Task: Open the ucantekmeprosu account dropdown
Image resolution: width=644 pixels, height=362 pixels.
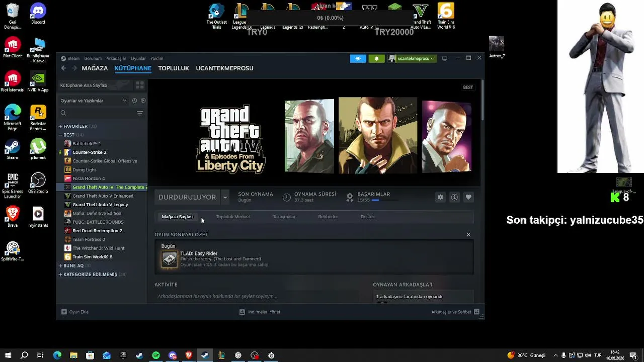Action: 411,59
